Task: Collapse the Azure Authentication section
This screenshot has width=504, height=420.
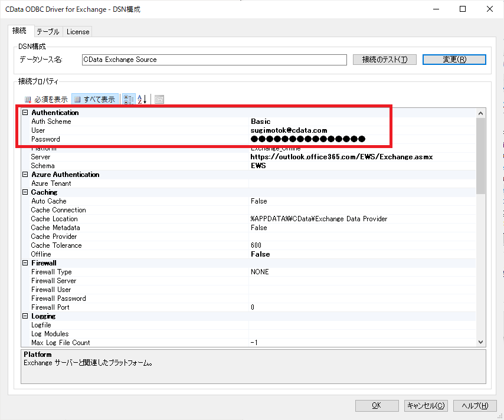Action: click(x=25, y=175)
